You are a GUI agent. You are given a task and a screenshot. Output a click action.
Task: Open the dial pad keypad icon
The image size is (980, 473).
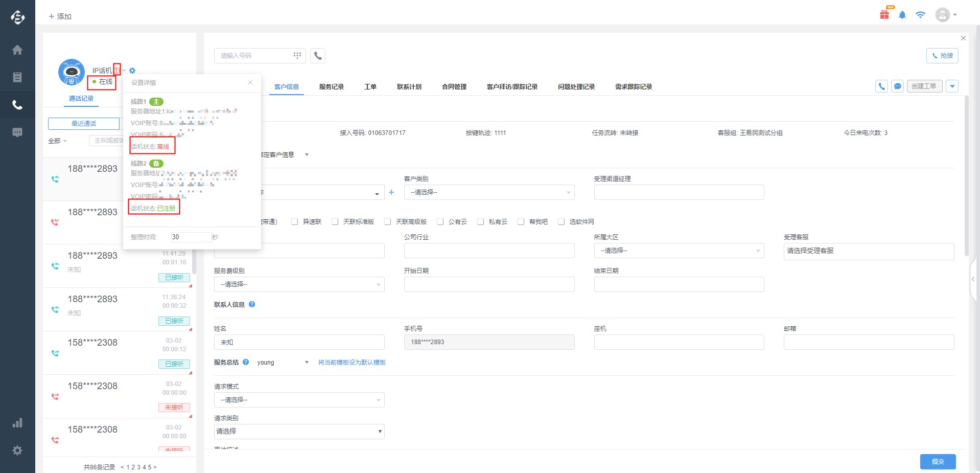tap(297, 55)
